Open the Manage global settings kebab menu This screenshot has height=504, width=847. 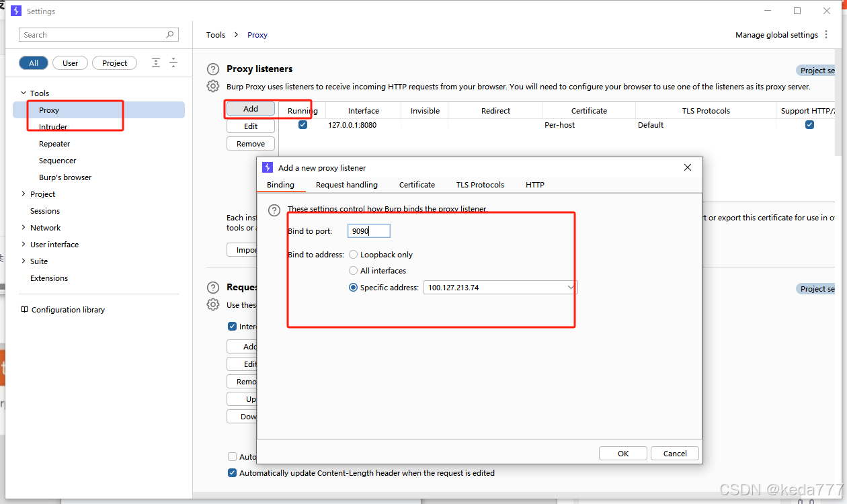[x=827, y=35]
